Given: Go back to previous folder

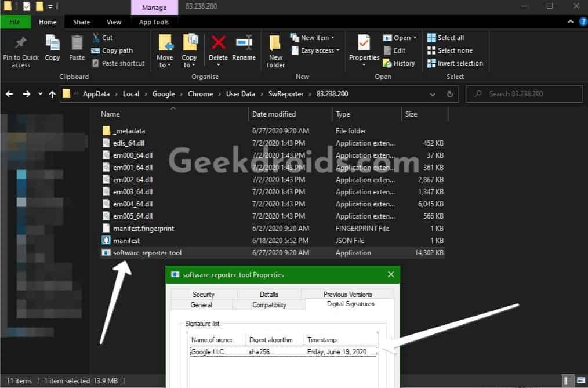Looking at the screenshot, I should click(x=9, y=94).
